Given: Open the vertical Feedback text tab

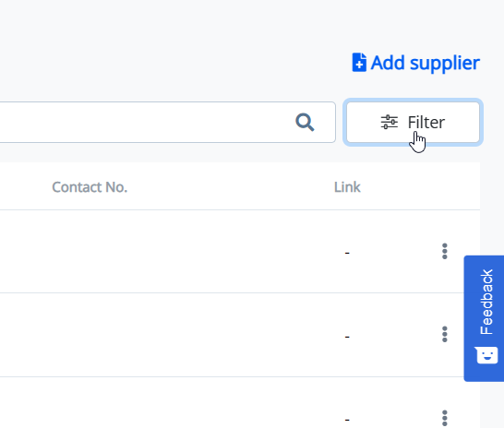Looking at the screenshot, I should pyautogui.click(x=486, y=302).
